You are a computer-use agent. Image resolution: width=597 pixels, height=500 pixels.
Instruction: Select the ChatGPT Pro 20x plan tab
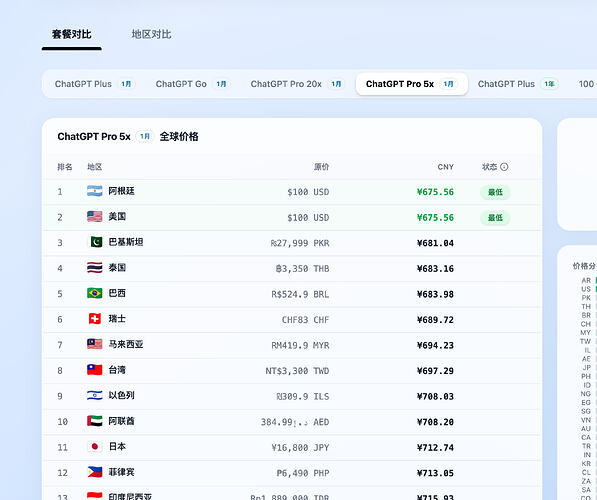[x=297, y=84]
